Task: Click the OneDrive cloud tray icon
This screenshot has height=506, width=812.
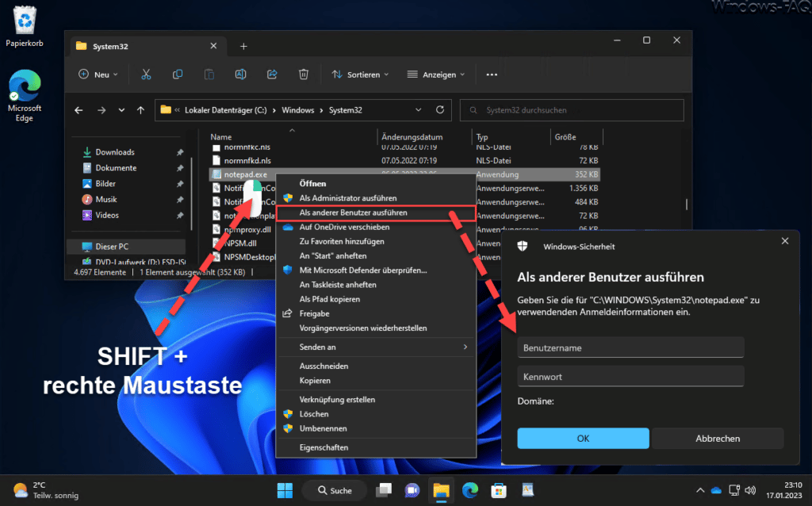Action: [716, 490]
